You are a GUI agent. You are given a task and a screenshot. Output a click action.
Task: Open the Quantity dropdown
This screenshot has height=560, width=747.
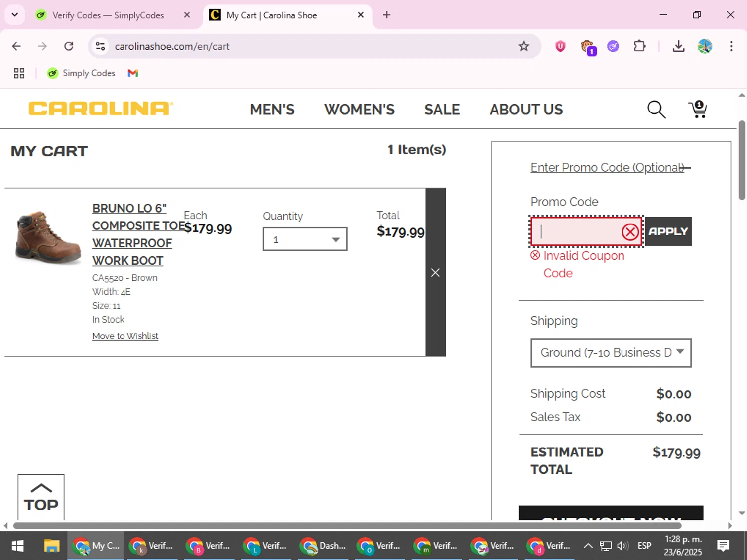pyautogui.click(x=305, y=239)
